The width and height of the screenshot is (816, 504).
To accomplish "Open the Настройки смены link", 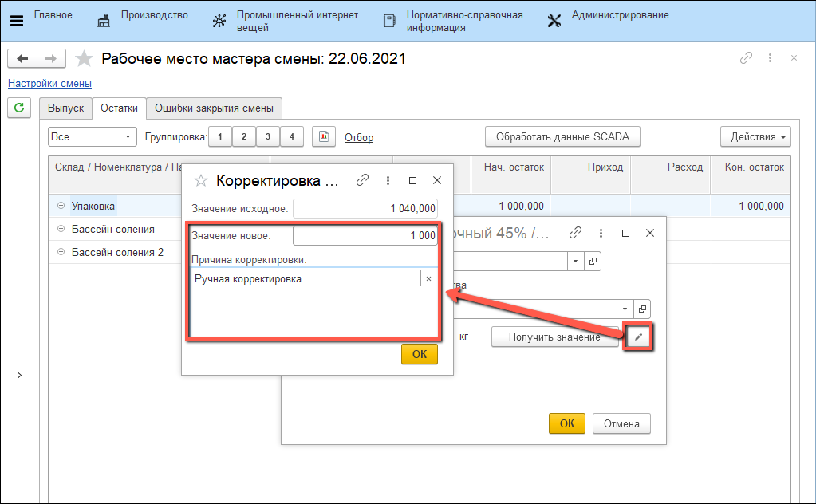I will click(x=49, y=83).
